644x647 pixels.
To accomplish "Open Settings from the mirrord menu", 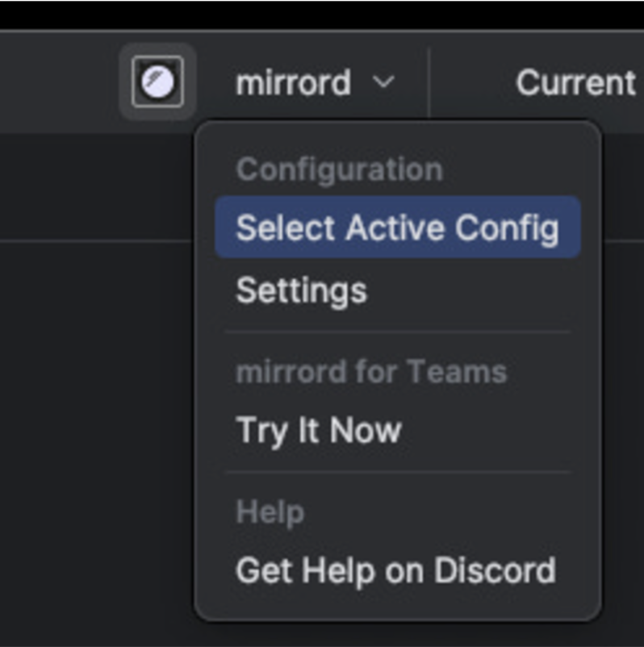I will click(300, 290).
